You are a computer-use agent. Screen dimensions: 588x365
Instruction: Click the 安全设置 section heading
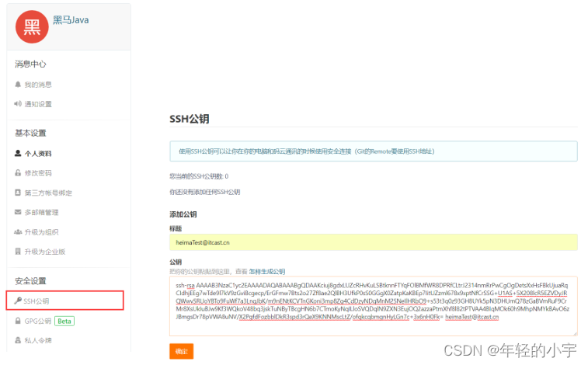pos(30,281)
